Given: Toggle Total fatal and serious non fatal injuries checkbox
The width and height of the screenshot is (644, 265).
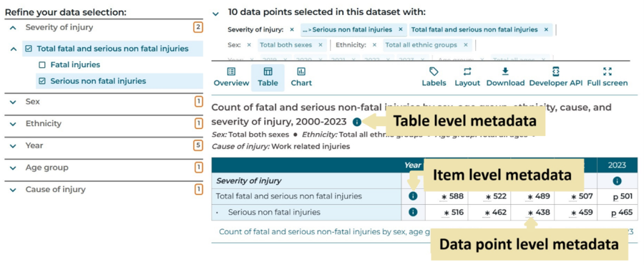Looking at the screenshot, I should point(29,49).
